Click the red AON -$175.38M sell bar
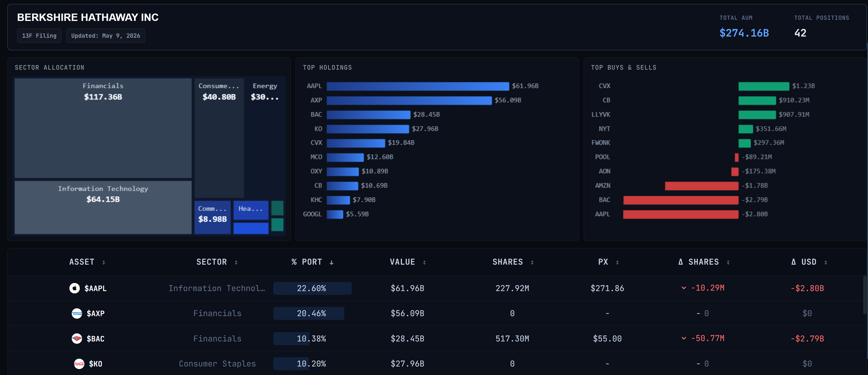 click(x=735, y=172)
